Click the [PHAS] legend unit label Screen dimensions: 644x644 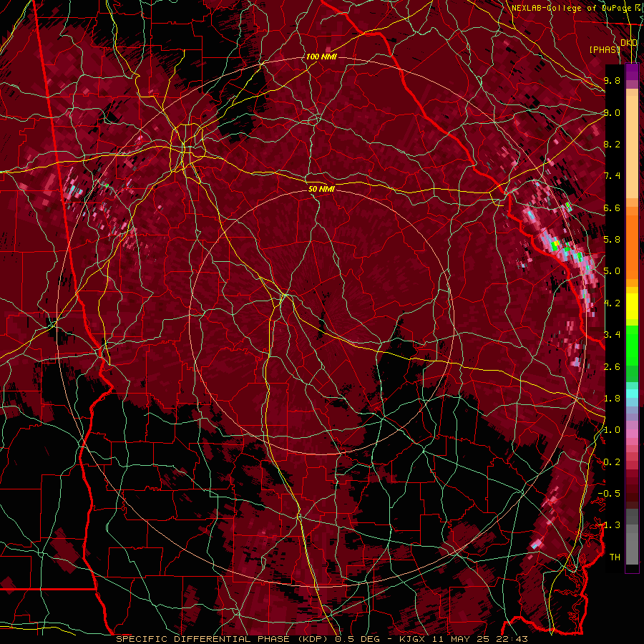point(605,49)
